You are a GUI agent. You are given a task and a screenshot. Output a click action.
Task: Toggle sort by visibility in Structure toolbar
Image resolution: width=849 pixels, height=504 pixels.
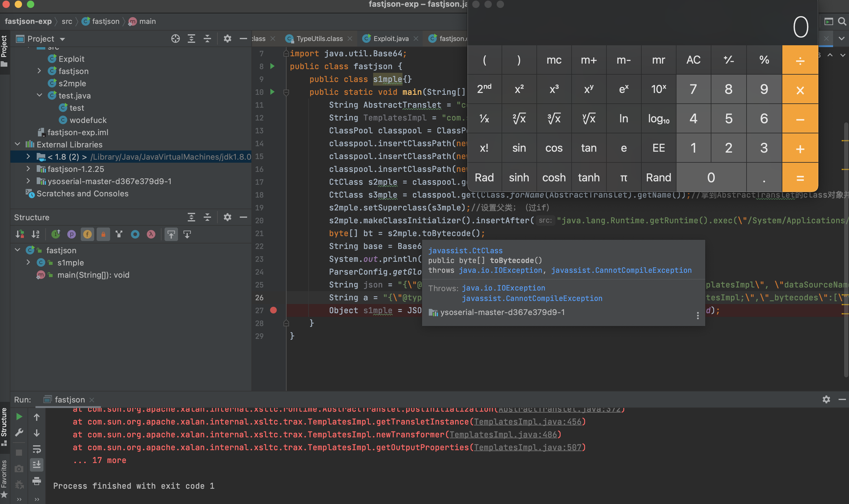20,234
